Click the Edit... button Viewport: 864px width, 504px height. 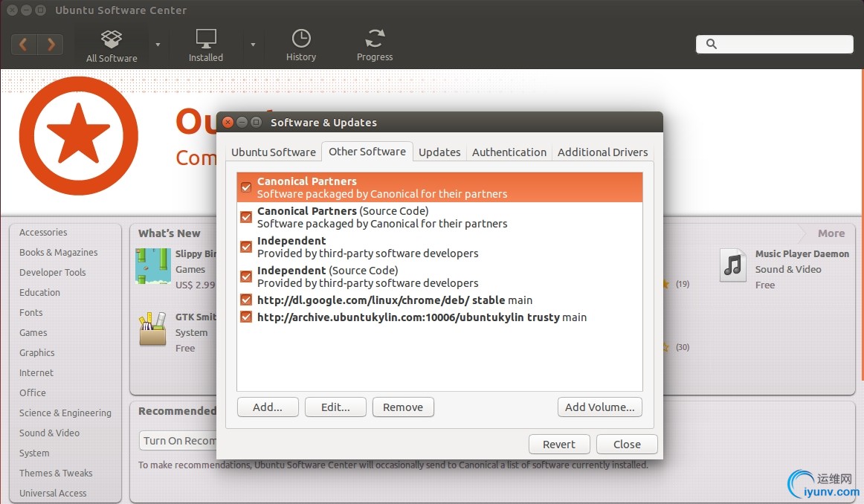335,407
